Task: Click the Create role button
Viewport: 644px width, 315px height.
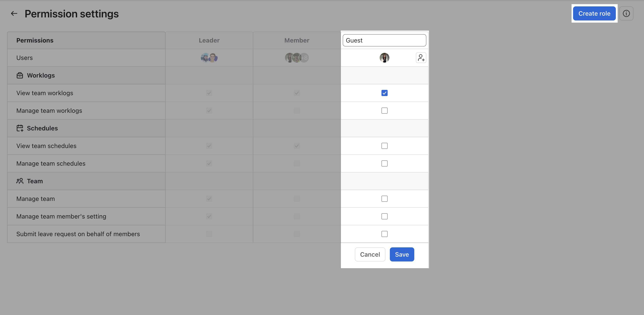Action: click(594, 13)
